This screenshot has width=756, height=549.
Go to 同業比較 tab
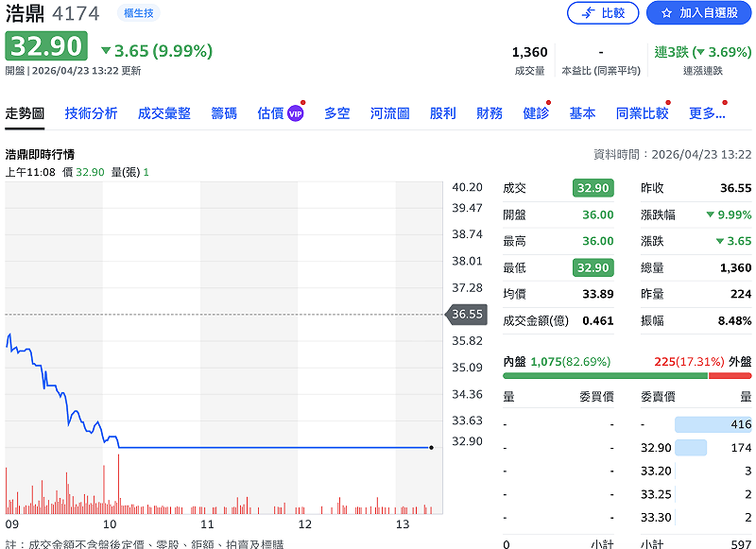pyautogui.click(x=642, y=113)
